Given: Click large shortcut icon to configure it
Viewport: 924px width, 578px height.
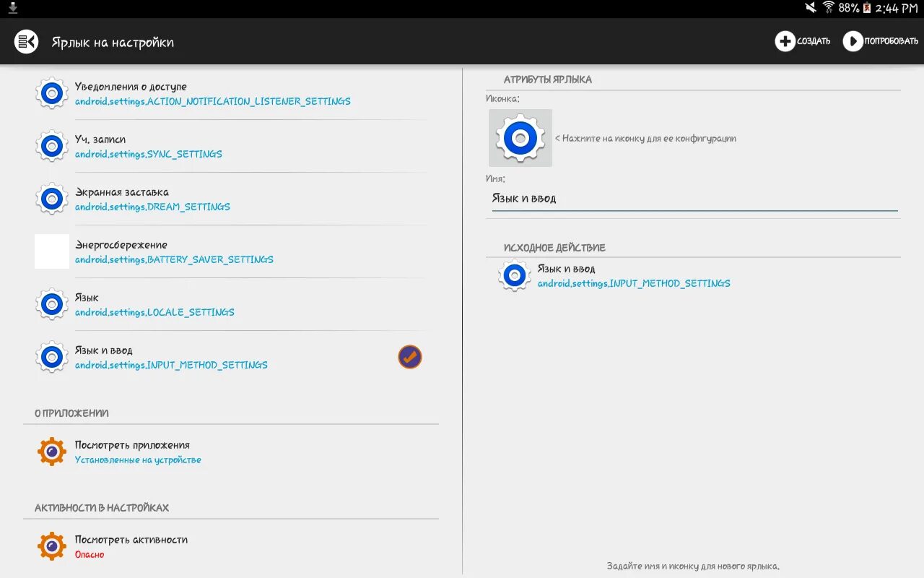Looking at the screenshot, I should tap(520, 138).
